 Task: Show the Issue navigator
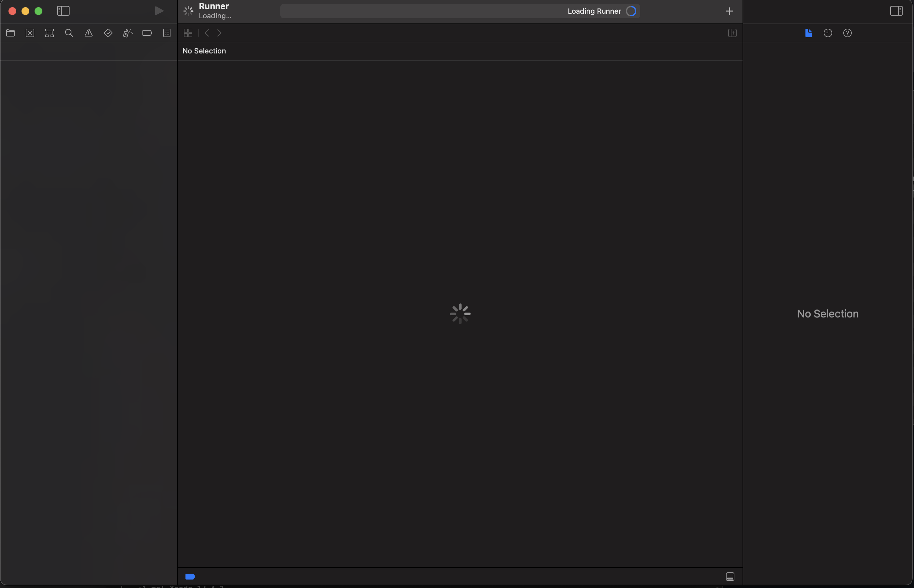pos(89,33)
